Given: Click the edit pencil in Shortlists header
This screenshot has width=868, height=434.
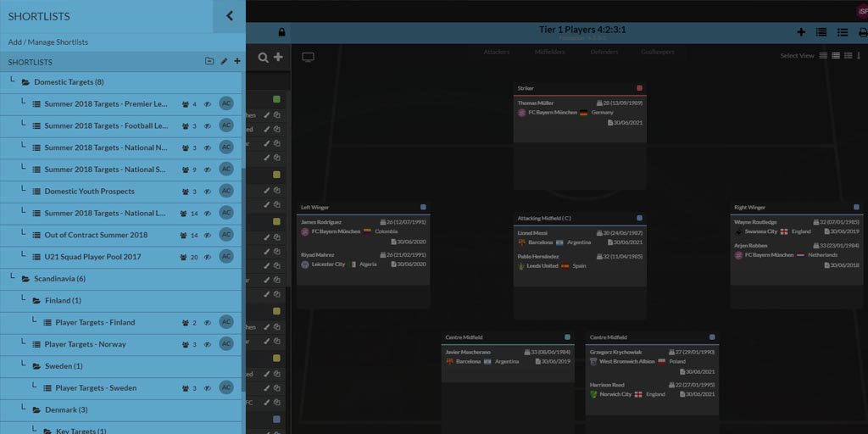Looking at the screenshot, I should [x=224, y=61].
